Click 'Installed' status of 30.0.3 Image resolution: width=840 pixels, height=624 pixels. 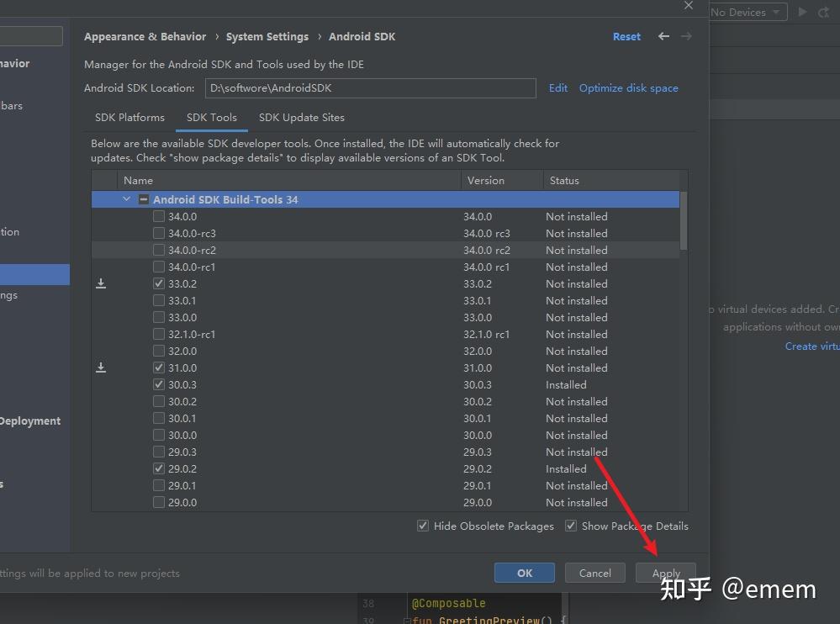pos(566,384)
